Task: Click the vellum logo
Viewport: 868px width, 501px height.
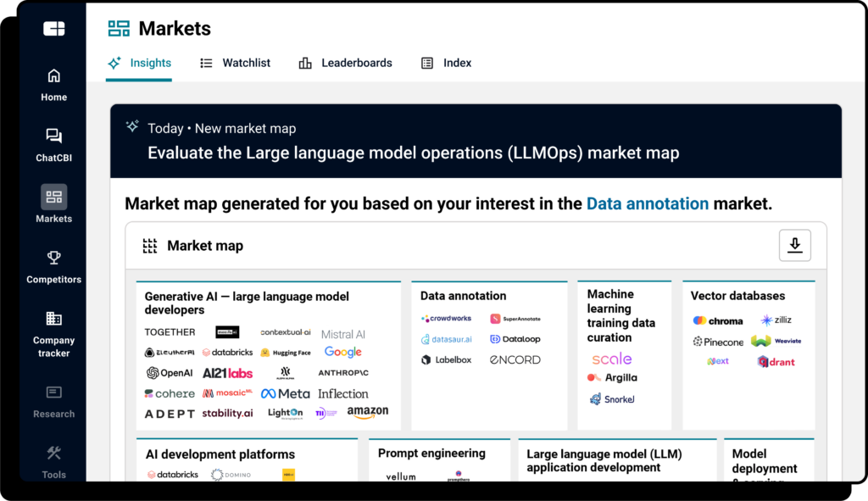Action: (401, 476)
